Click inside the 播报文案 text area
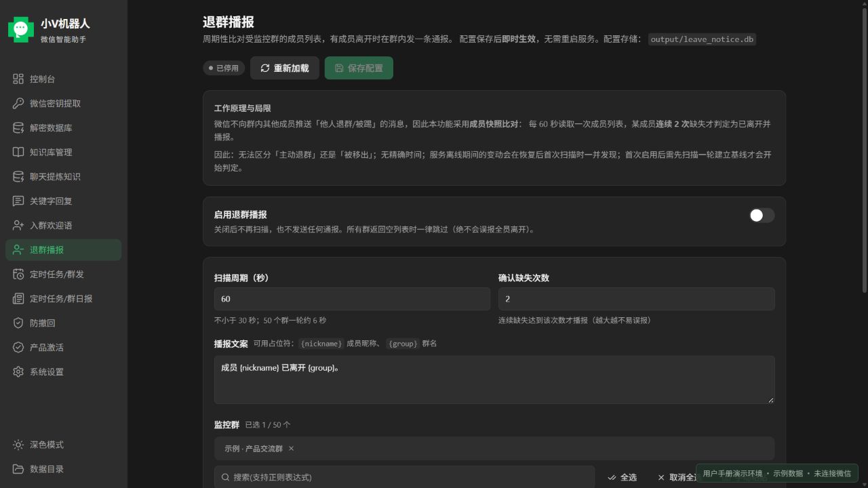This screenshot has width=868, height=488. click(x=494, y=380)
